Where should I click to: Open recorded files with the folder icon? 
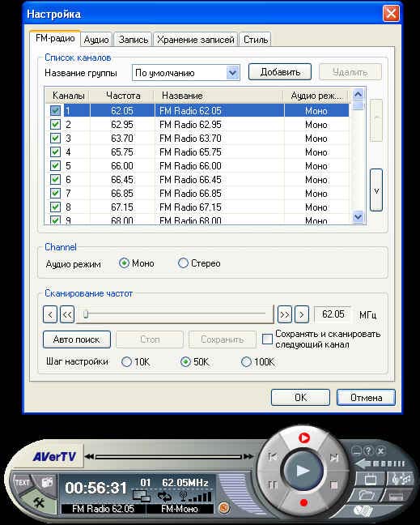[x=366, y=495]
